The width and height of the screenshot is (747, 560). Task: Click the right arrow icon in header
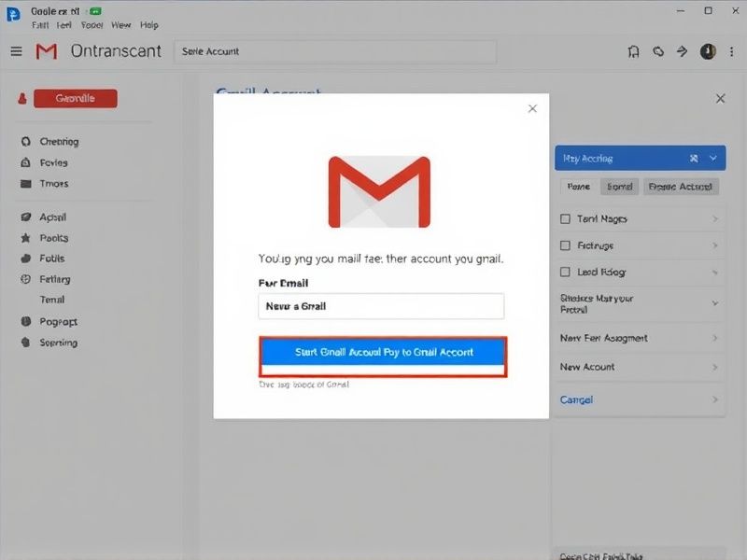(683, 51)
